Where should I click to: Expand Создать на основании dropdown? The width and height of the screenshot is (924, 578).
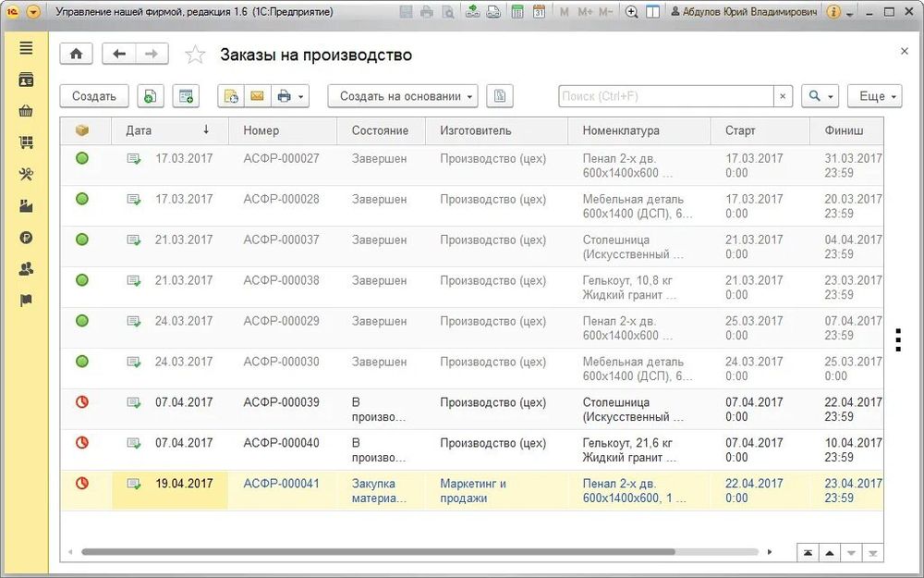coord(403,96)
